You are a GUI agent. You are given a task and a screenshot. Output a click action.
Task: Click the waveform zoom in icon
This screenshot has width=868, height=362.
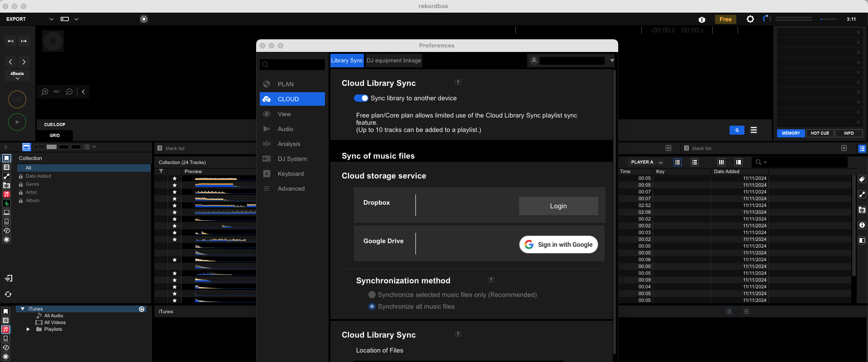45,92
